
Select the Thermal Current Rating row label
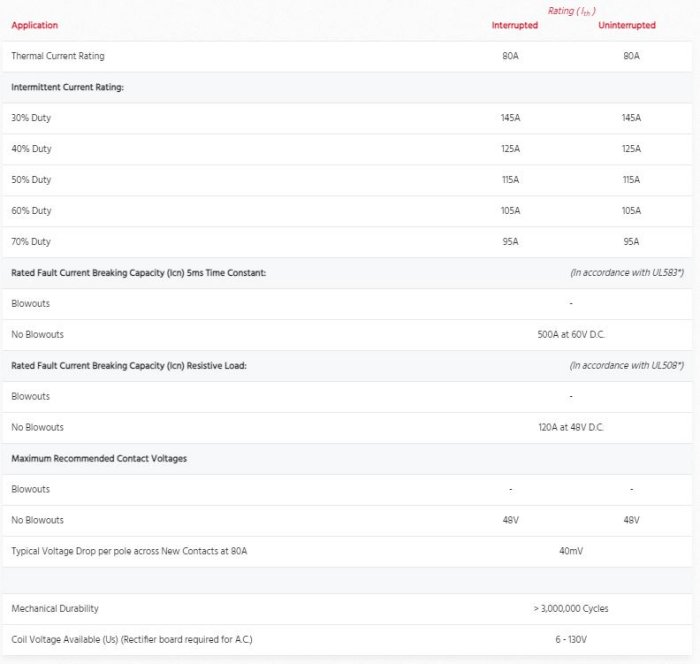[x=58, y=56]
